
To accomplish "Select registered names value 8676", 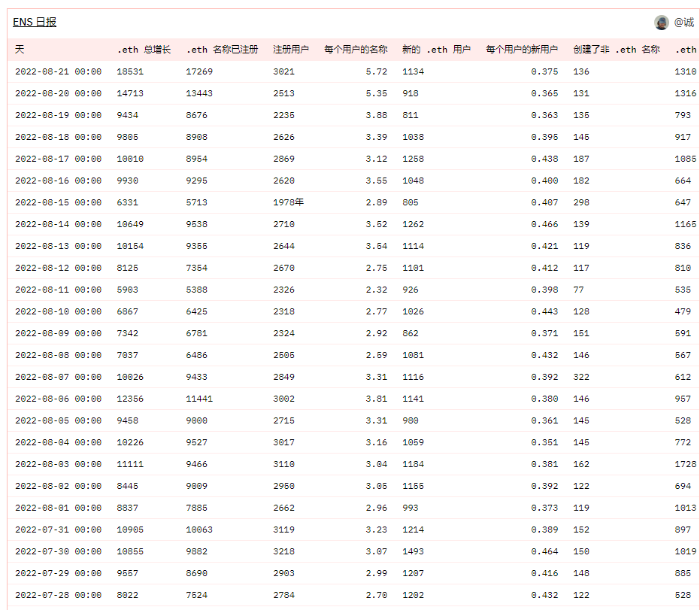I will point(196,115).
